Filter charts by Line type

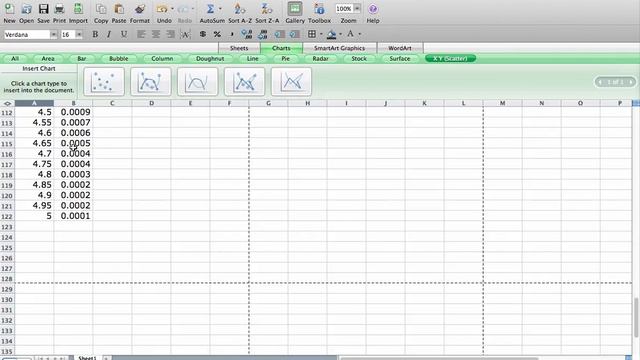[253, 59]
